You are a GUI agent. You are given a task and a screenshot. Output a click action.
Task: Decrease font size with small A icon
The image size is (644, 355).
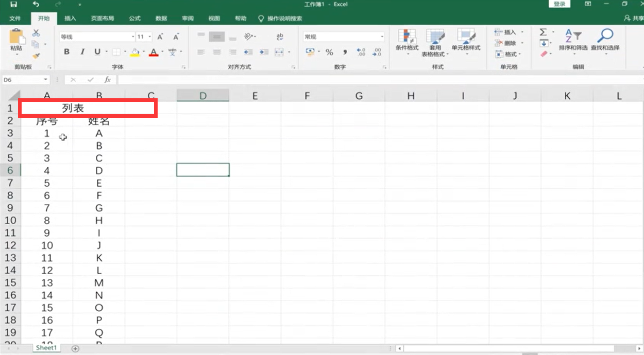point(176,37)
